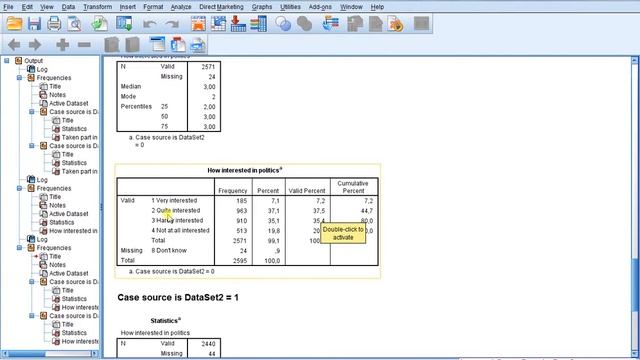Open Print Preview from the toolbar
Image resolution: width=640 pixels, height=360 pixels.
(75, 24)
